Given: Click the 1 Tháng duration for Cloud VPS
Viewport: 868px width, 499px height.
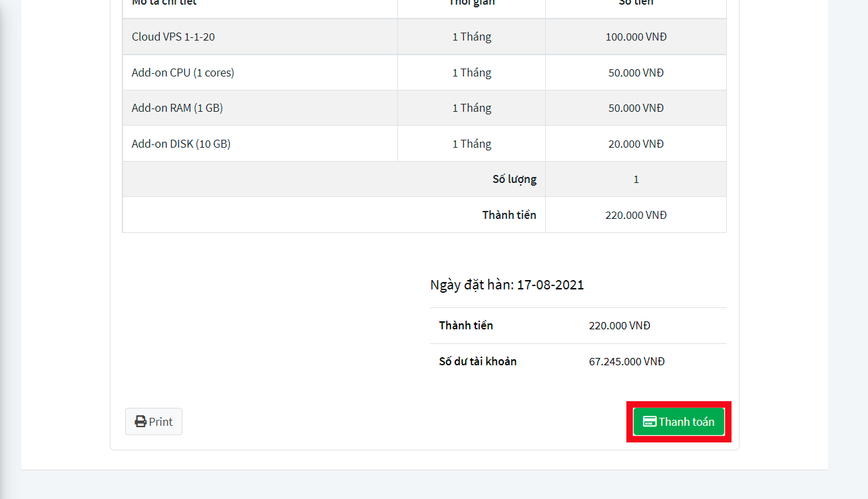Looking at the screenshot, I should tap(471, 37).
